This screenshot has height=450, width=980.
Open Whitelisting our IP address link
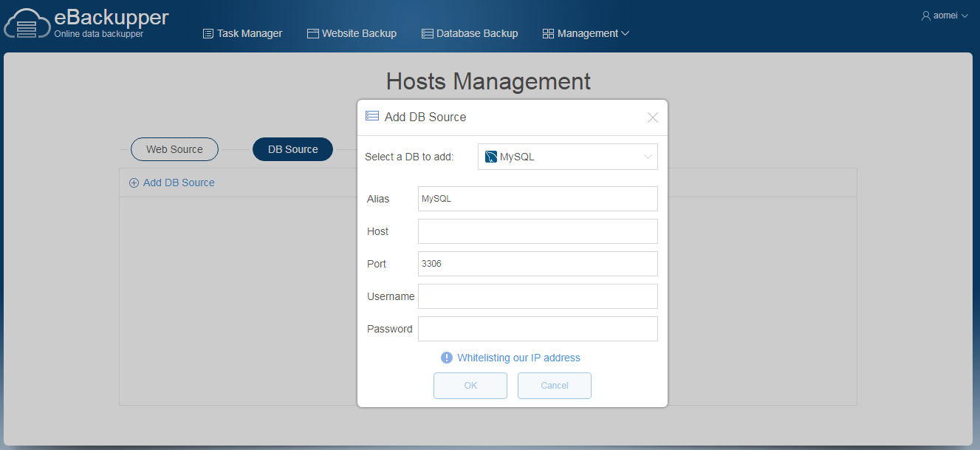519,358
